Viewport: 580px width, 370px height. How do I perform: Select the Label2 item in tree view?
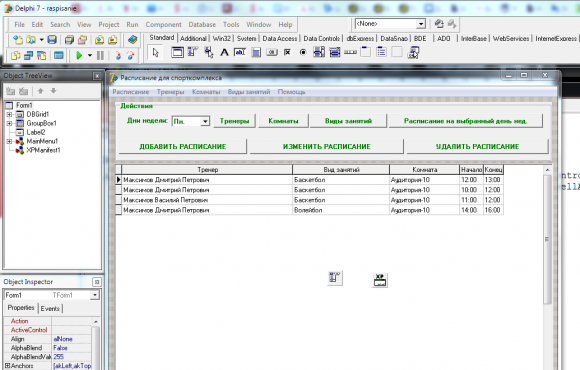(36, 132)
